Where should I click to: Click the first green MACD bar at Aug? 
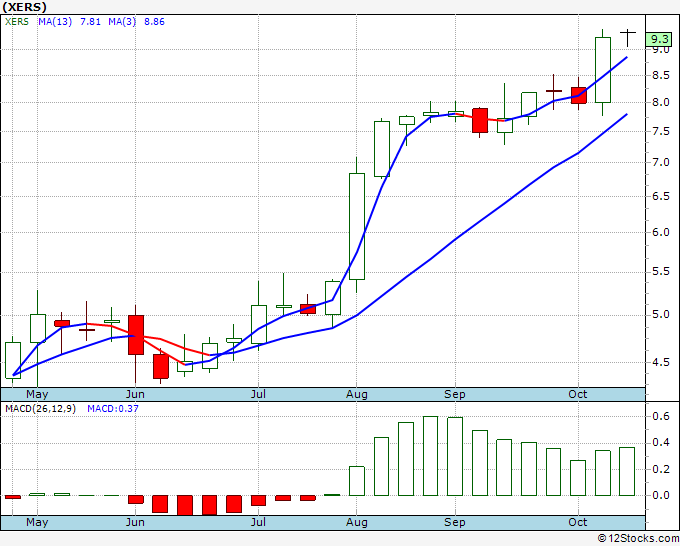pos(357,481)
